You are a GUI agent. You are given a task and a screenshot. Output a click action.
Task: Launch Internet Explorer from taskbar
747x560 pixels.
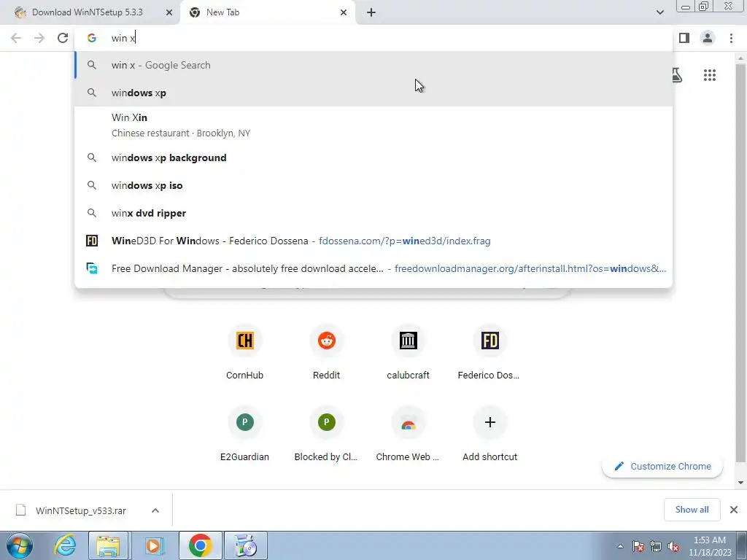(x=65, y=545)
